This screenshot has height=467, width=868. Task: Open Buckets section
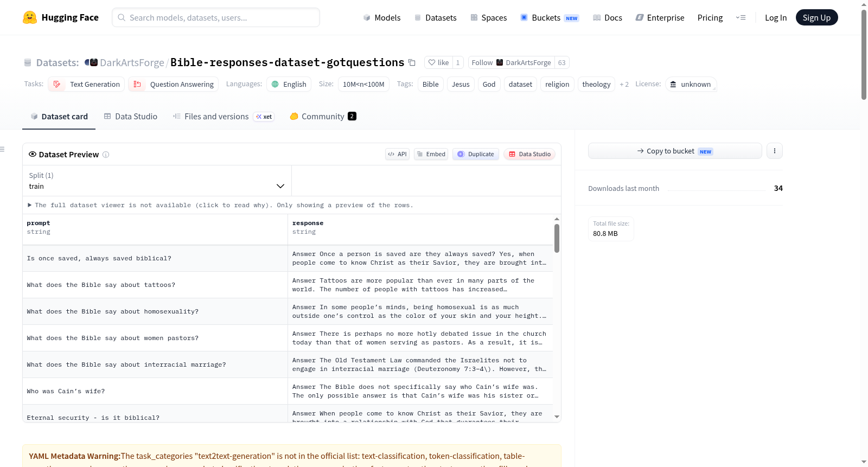550,17
